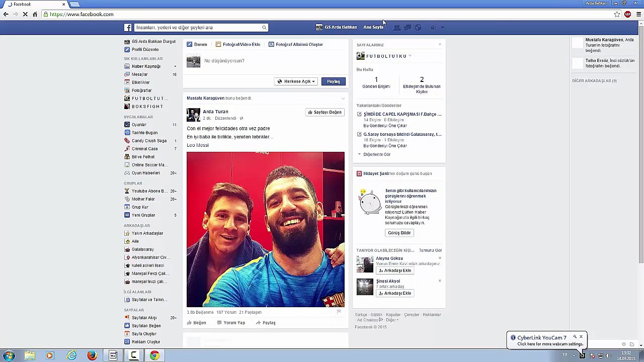Click the Etkinlikler calendar icon

[127, 82]
